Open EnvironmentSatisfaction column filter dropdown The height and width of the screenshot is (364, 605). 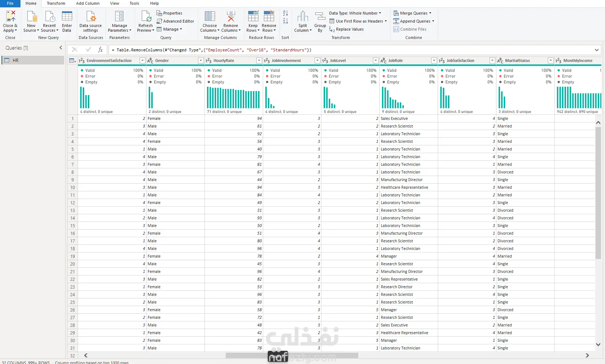click(x=143, y=60)
